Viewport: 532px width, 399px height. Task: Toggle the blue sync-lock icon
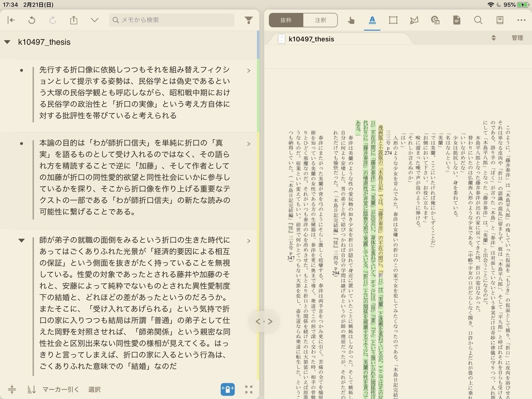pos(227,390)
